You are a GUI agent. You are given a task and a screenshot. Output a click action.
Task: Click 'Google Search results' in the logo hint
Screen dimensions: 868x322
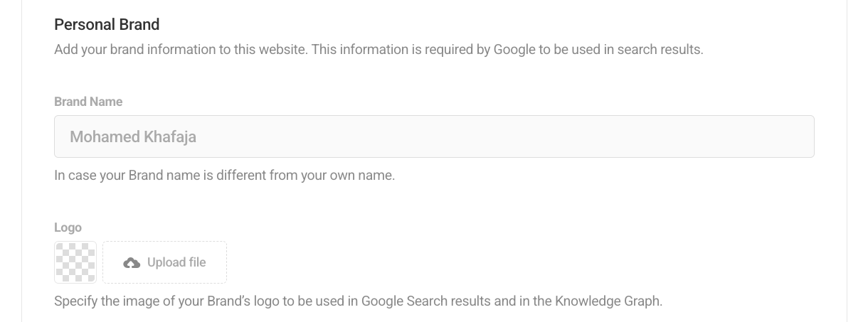point(425,301)
